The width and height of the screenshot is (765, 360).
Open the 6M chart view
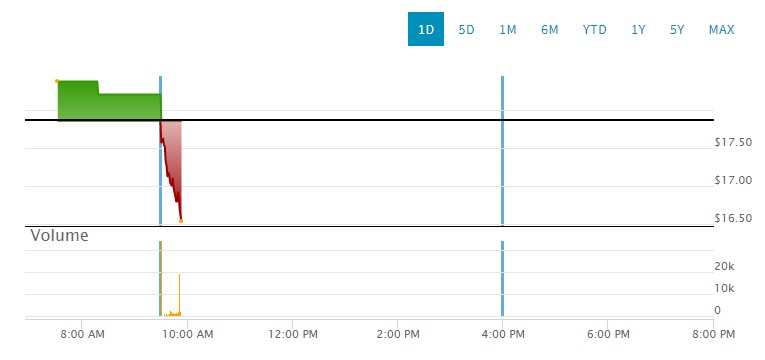[x=549, y=30]
